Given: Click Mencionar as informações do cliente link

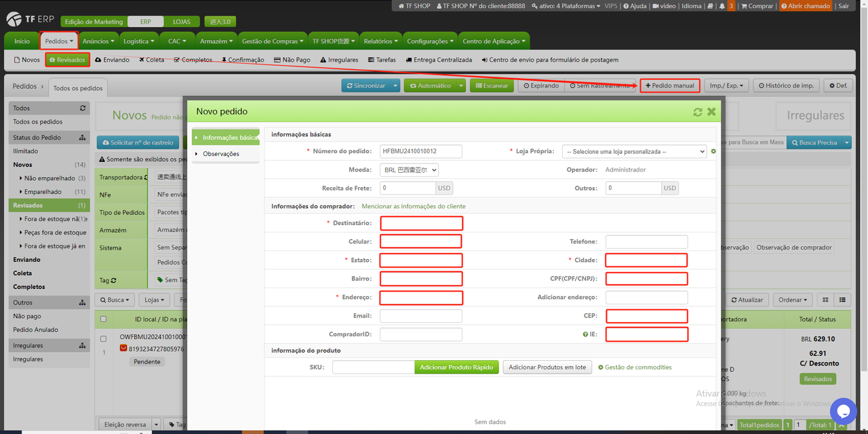Looking at the screenshot, I should (414, 206).
